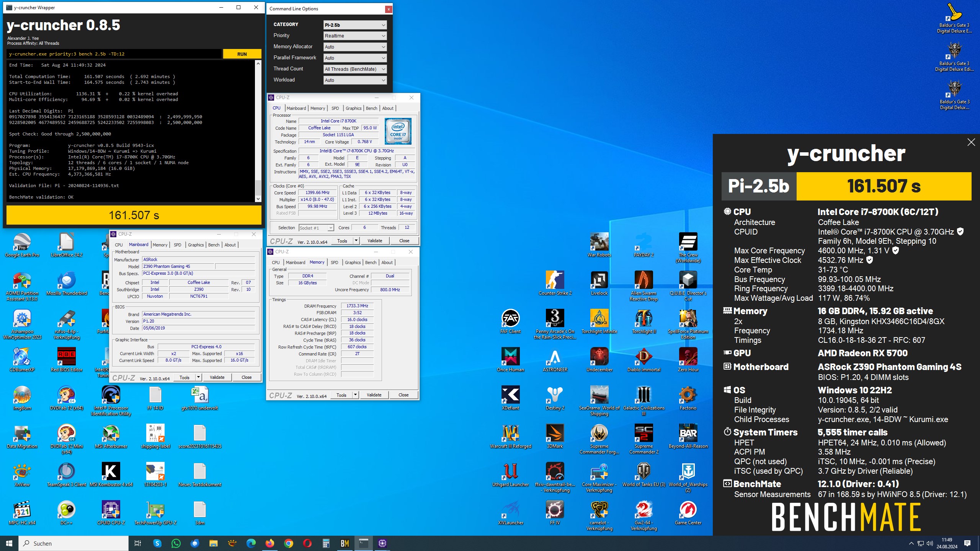Open taskbar notification center icon

(x=967, y=543)
